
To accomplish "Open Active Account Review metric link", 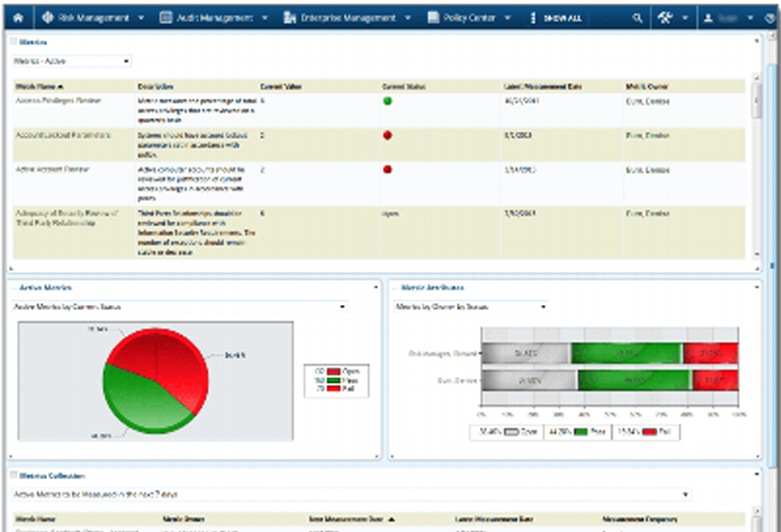I will point(52,169).
